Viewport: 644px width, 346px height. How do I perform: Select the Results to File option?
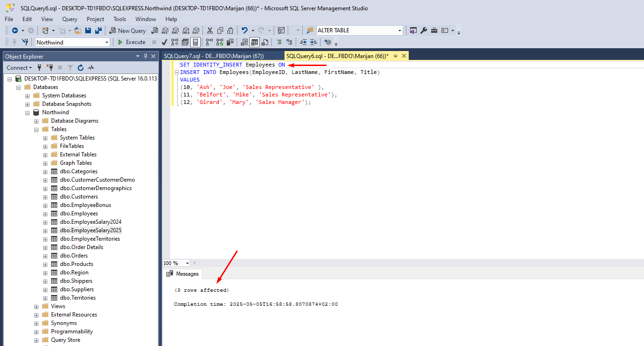coord(265,42)
